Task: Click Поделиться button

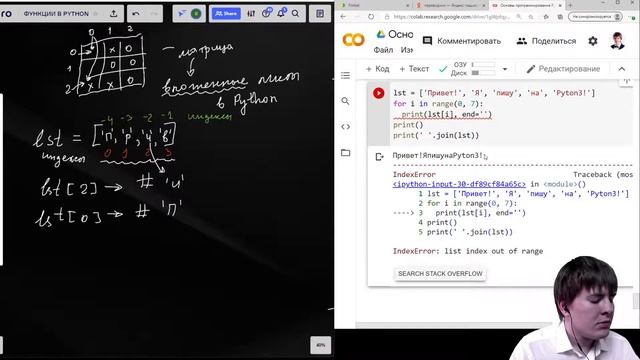Action: coord(546,41)
